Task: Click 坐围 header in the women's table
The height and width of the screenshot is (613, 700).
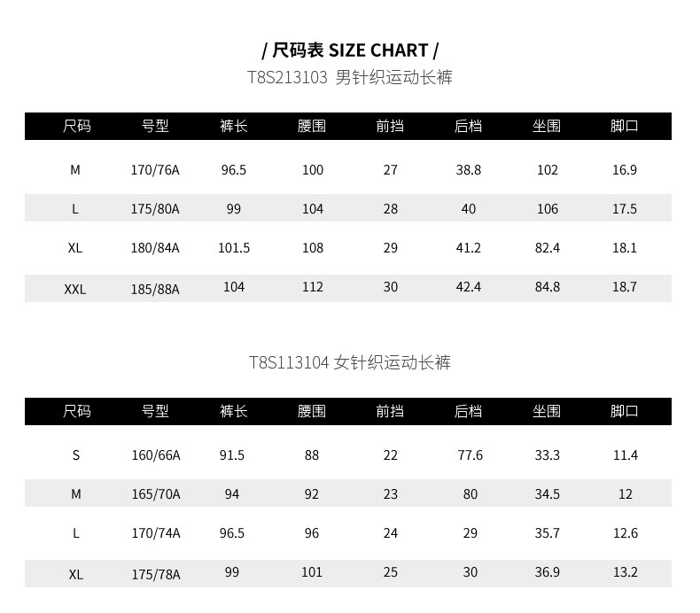Action: pyautogui.click(x=547, y=411)
